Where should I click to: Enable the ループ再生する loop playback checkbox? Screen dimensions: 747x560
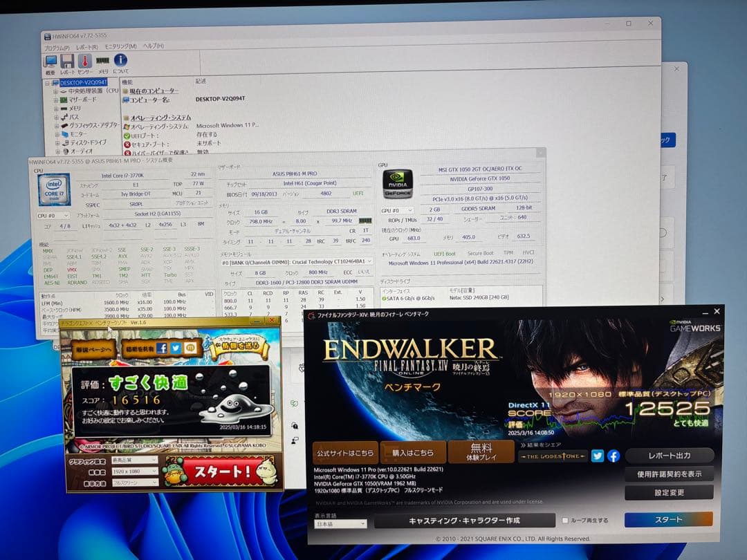click(x=565, y=521)
